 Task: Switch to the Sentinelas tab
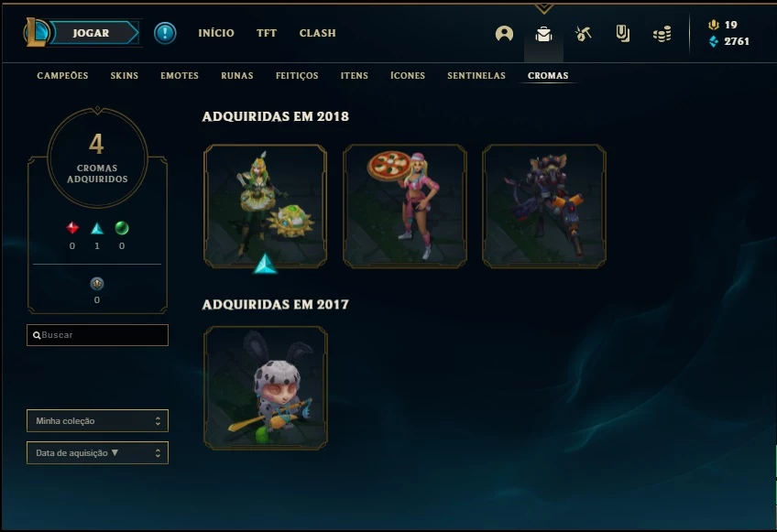pyautogui.click(x=476, y=76)
